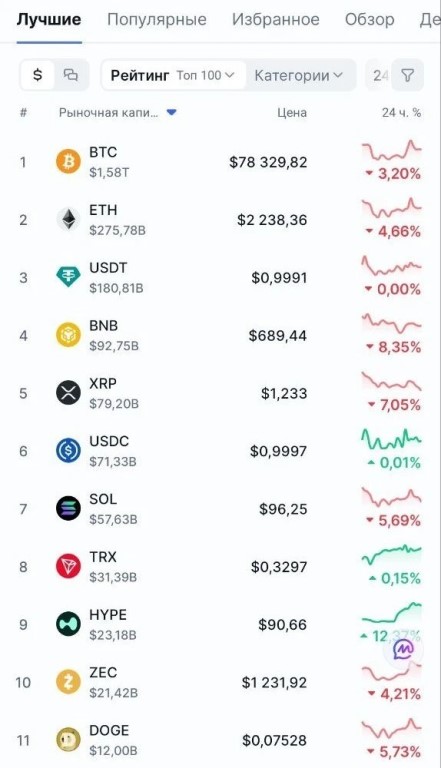Open the floating chat assistant bubble
This screenshot has width=441, height=768.
[404, 650]
